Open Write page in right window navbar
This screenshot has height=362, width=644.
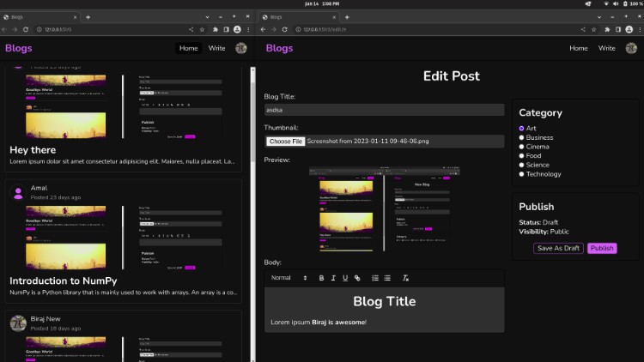(x=606, y=48)
